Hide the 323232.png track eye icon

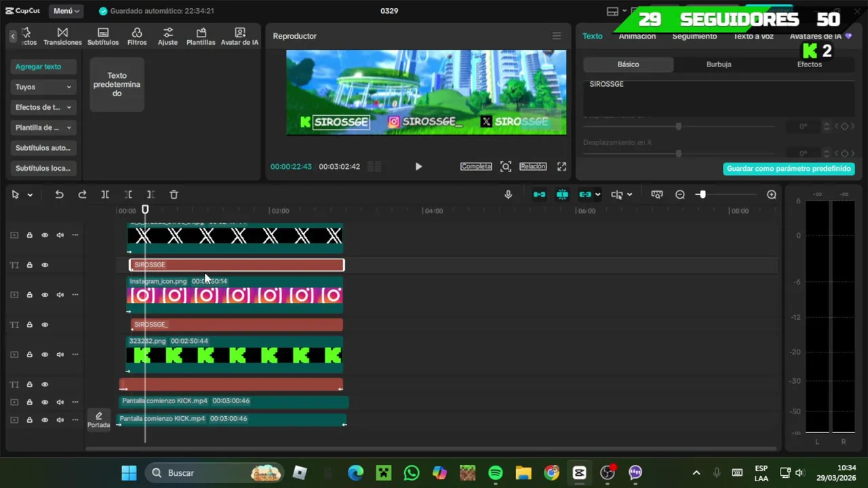tap(45, 354)
